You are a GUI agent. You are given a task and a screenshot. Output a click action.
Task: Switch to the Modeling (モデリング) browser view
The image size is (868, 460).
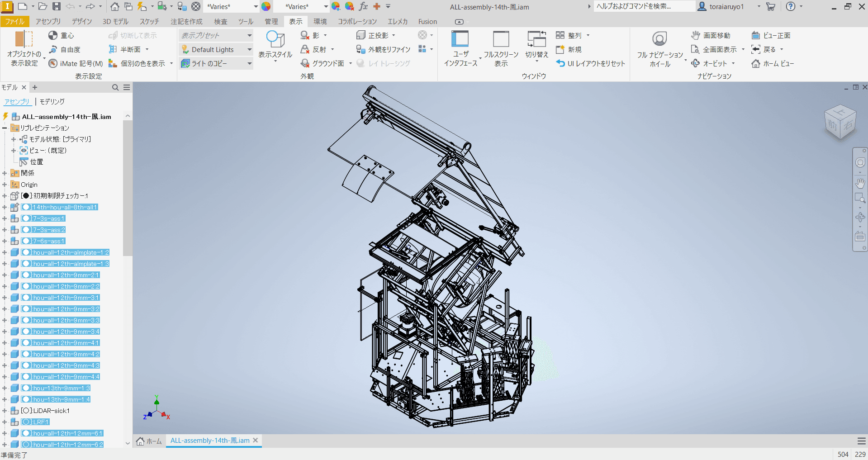coord(52,101)
